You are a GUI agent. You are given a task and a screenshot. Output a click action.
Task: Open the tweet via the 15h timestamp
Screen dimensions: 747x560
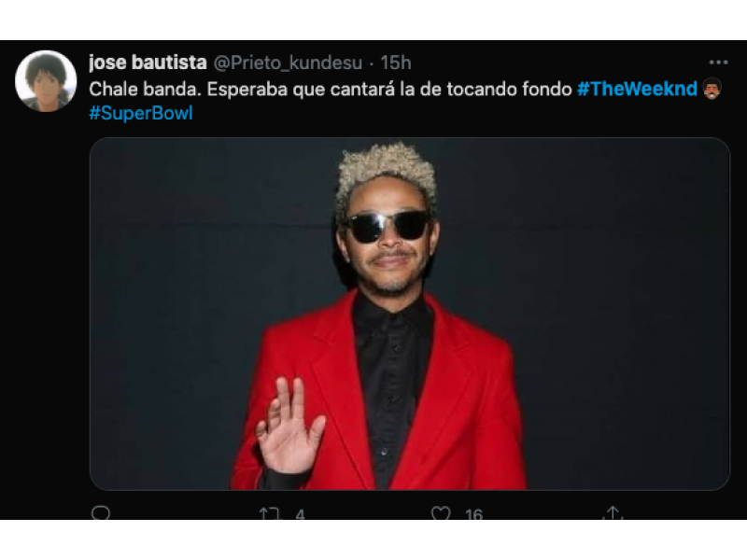pyautogui.click(x=395, y=63)
